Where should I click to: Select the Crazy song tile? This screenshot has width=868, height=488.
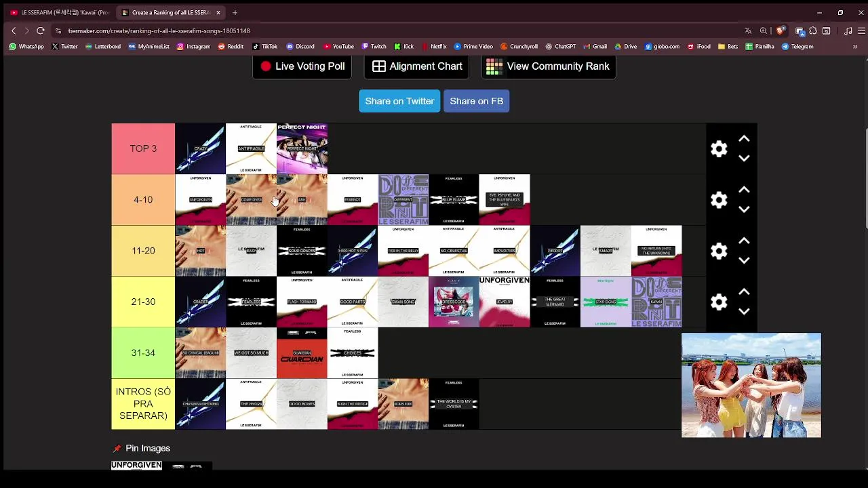click(201, 148)
